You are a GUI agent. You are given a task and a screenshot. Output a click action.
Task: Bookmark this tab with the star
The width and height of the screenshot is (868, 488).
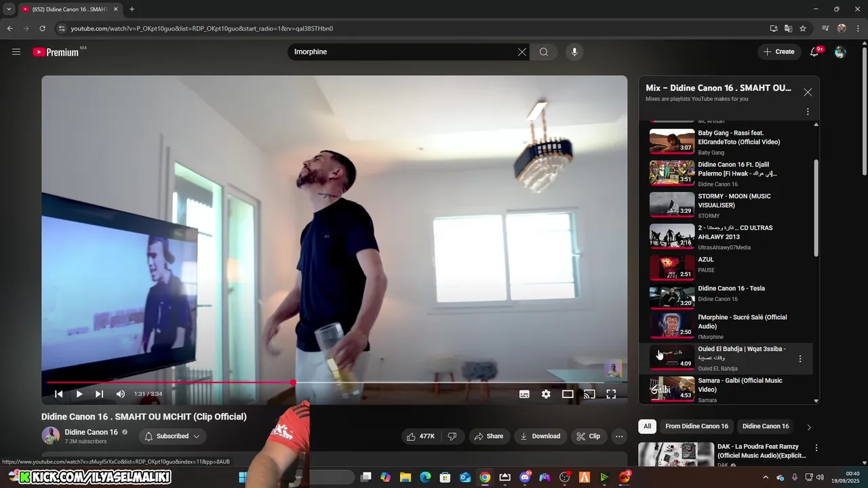click(803, 28)
